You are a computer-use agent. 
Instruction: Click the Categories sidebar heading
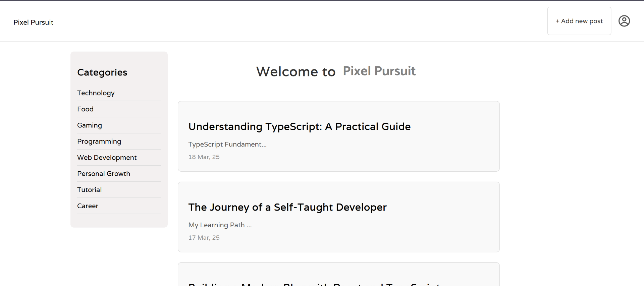102,72
